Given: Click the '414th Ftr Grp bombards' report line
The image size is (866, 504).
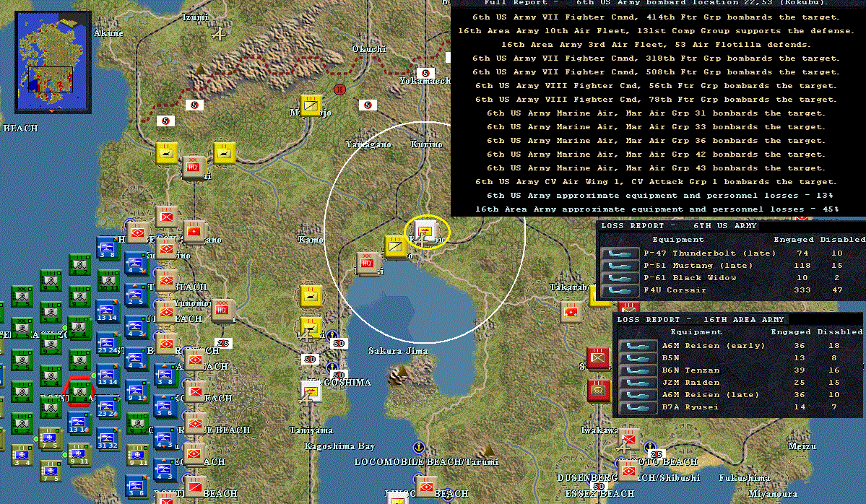Looking at the screenshot, I should point(656,17).
